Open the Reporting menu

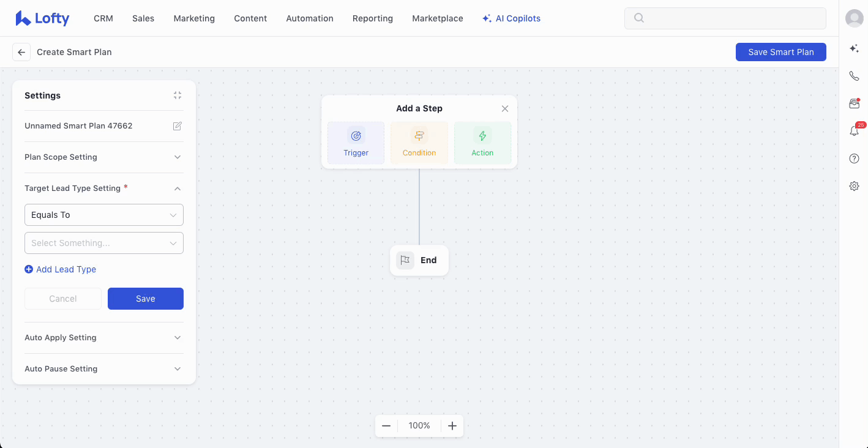click(372, 18)
